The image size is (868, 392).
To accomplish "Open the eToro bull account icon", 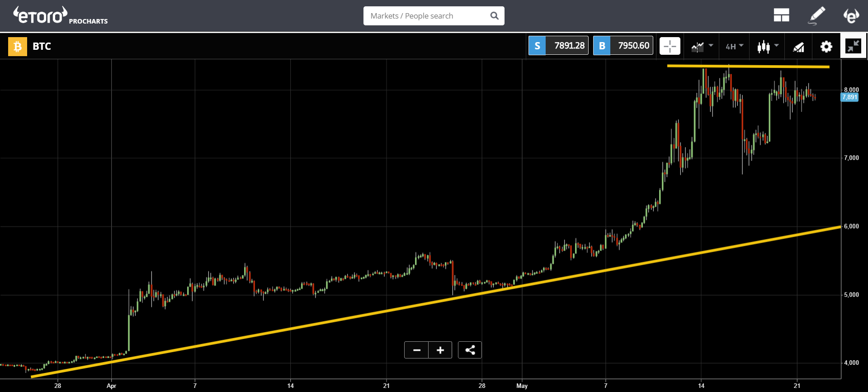I will (851, 16).
